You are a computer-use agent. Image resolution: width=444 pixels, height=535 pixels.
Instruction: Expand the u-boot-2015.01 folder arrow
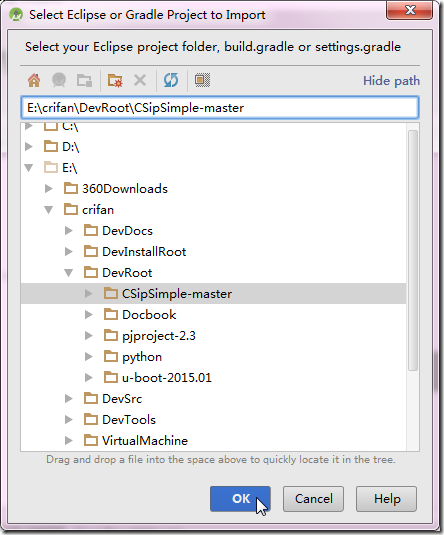tap(88, 377)
